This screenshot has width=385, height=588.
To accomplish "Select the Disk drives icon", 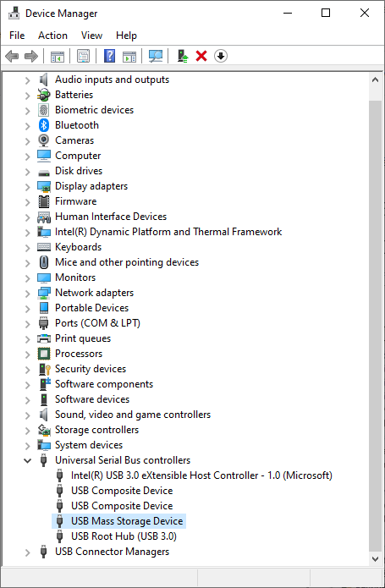I will [x=44, y=173].
